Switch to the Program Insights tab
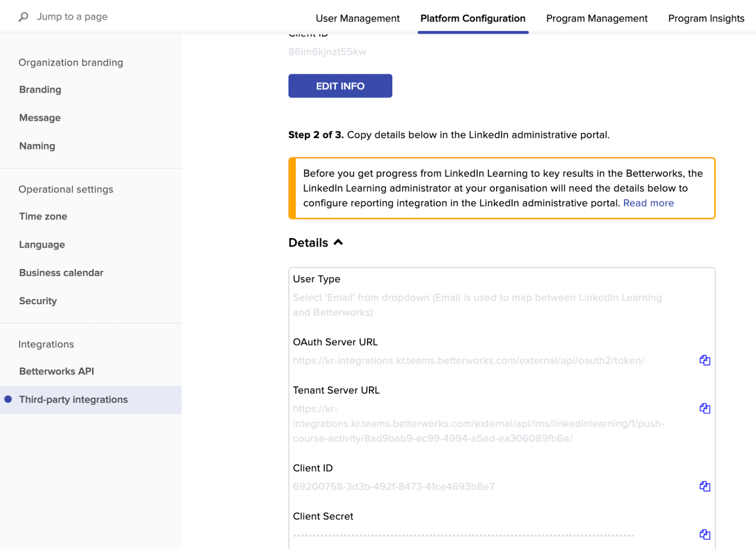756x549 pixels. coord(706,18)
